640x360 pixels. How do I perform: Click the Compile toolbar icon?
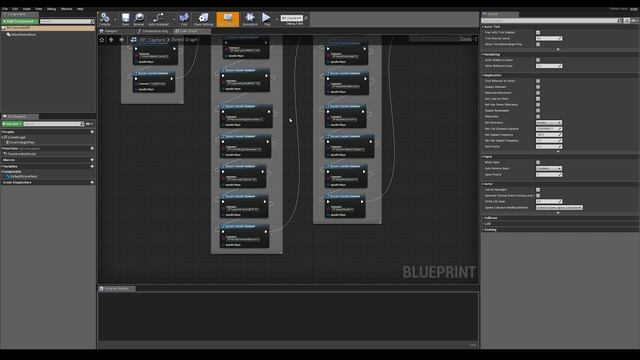105,18
